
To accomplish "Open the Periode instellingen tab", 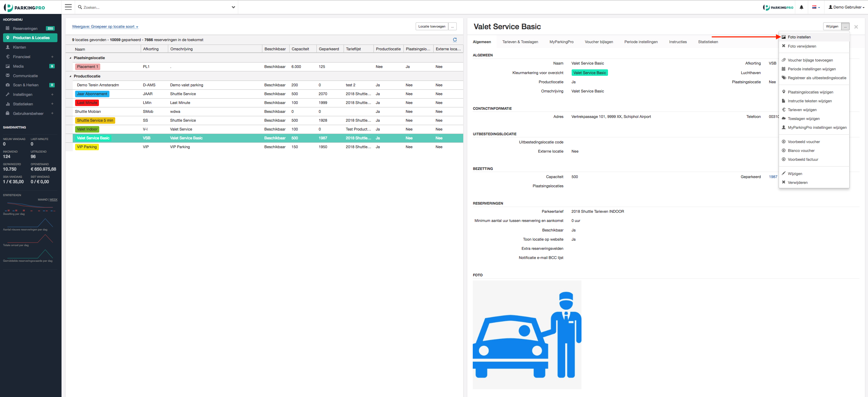I will click(x=641, y=42).
